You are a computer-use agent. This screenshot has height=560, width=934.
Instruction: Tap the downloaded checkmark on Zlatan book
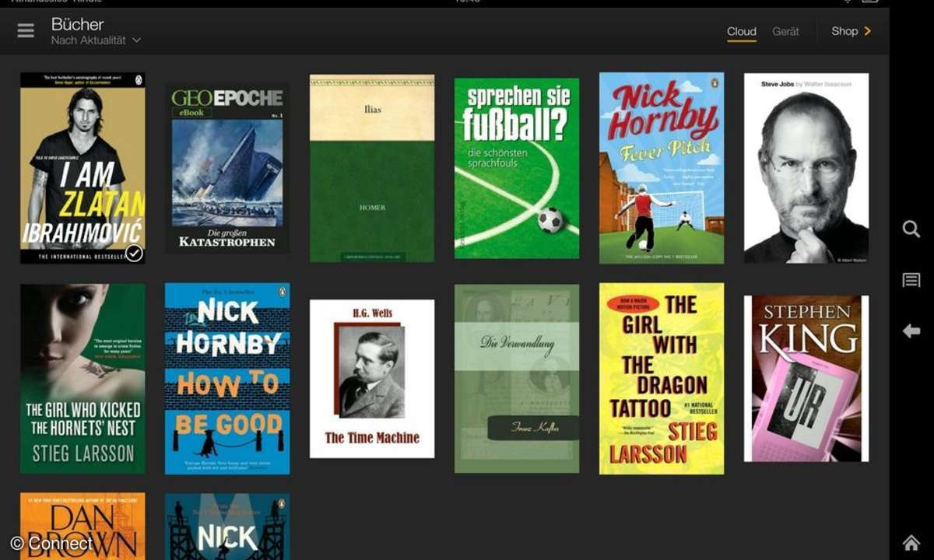pyautogui.click(x=134, y=254)
